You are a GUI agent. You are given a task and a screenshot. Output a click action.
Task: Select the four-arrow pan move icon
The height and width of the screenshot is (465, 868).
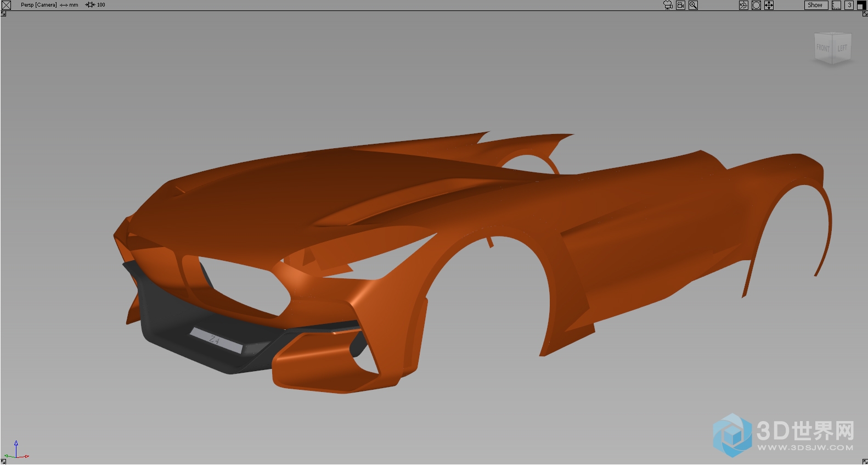coord(769,5)
